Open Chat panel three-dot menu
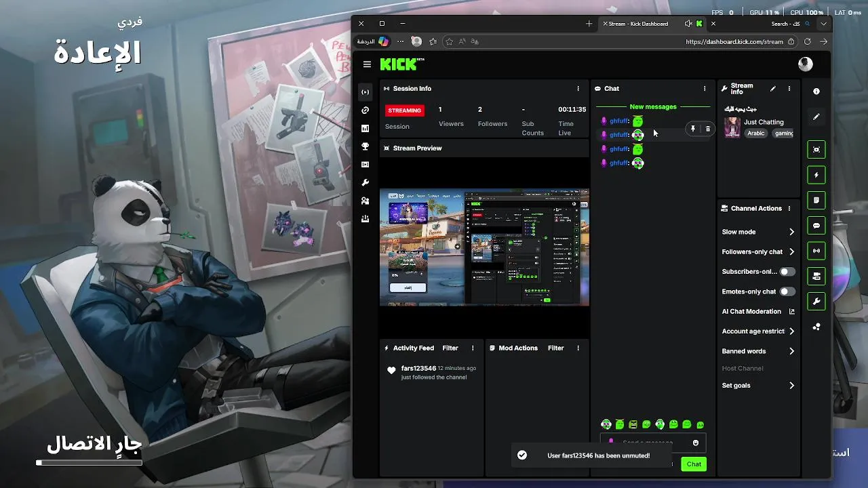868x488 pixels. coord(705,89)
